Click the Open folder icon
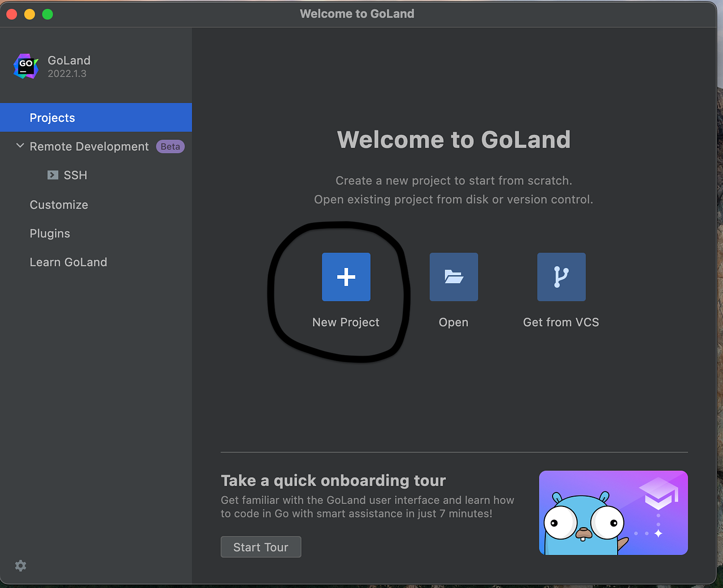 [453, 277]
